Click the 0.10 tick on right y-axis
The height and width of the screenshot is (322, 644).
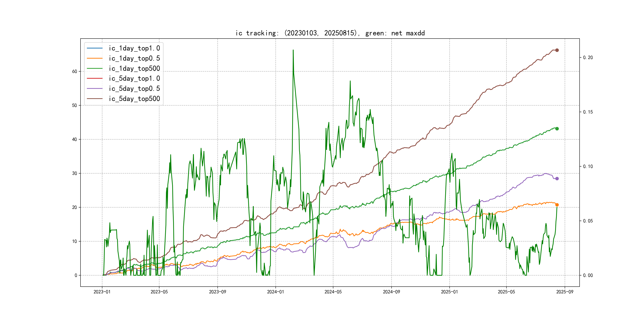588,167
